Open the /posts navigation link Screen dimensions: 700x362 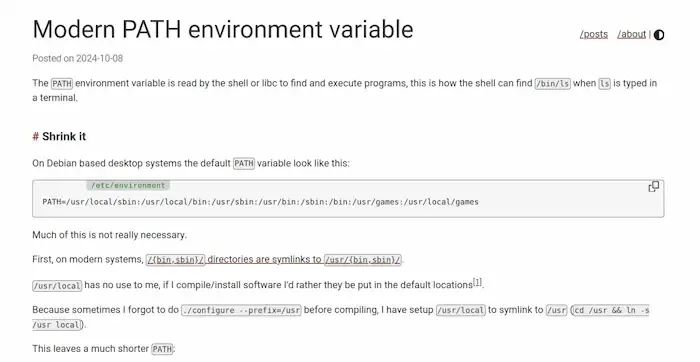(594, 34)
